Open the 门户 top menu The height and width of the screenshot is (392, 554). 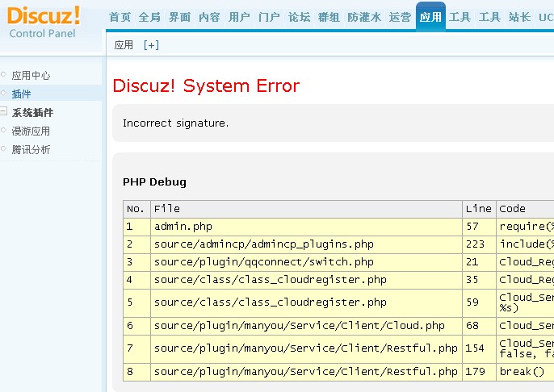click(269, 17)
